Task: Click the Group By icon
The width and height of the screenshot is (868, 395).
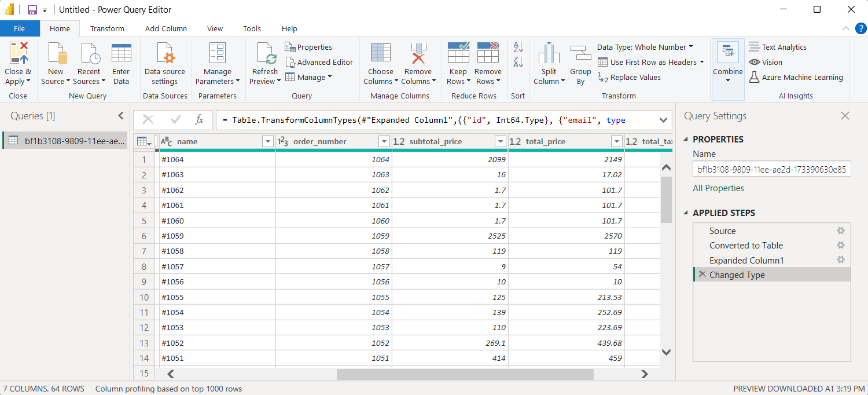Action: click(580, 53)
